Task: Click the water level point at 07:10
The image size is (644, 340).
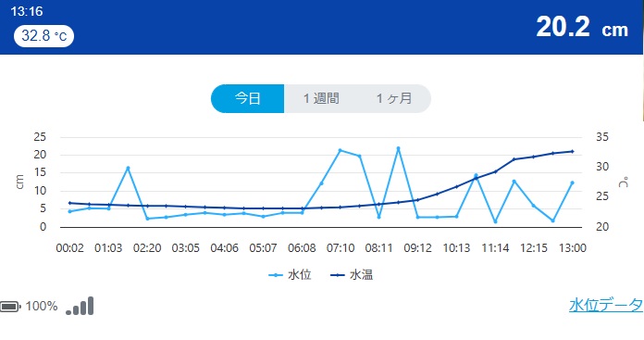Action: click(x=341, y=150)
